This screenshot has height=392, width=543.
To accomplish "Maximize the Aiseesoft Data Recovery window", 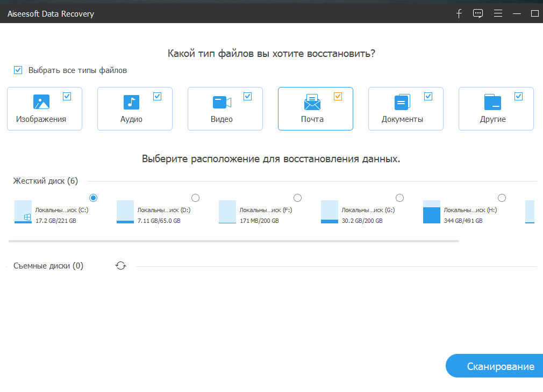I will point(535,13).
